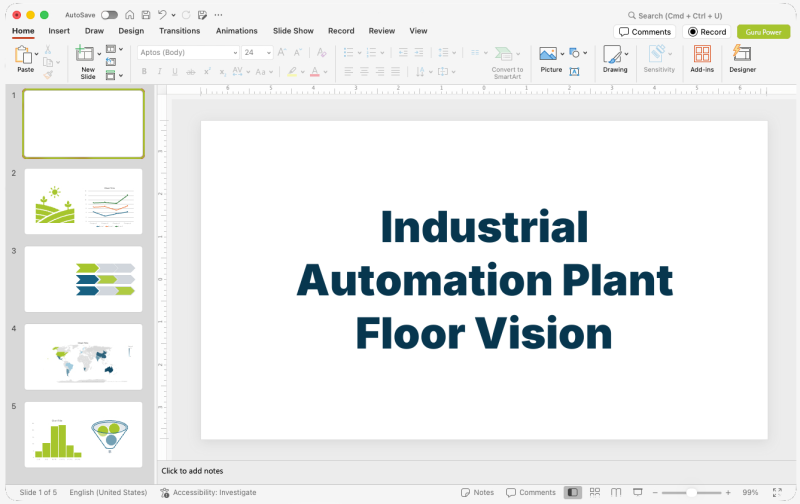This screenshot has height=504, width=800.
Task: Click the Center text alignment icon
Action: (364, 72)
